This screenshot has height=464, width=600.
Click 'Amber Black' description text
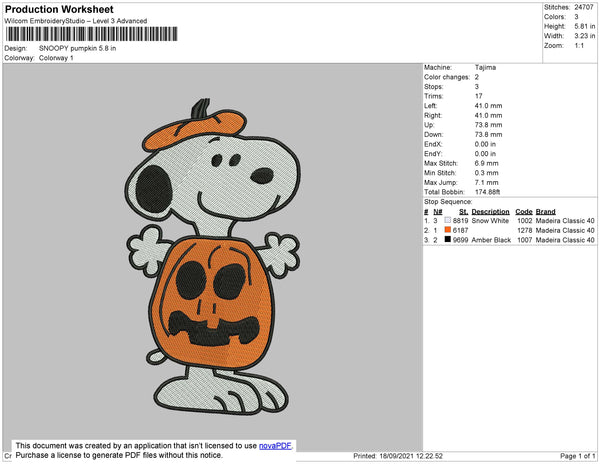tap(491, 240)
